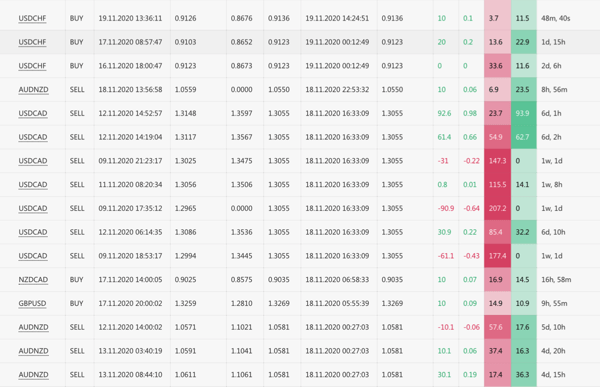Viewport: 600px width, 387px height.
Task: Select the dark red 207.2 drawdown cell
Action: coord(497,208)
